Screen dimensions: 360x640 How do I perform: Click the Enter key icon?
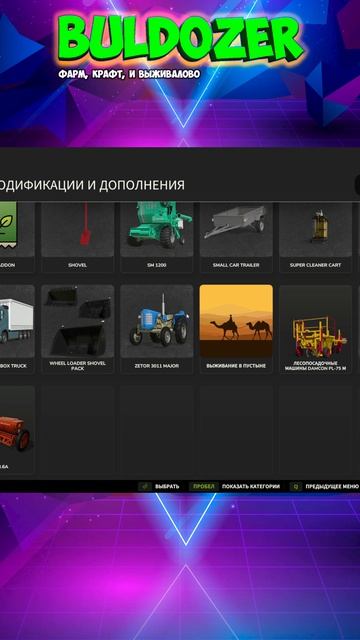[145, 487]
